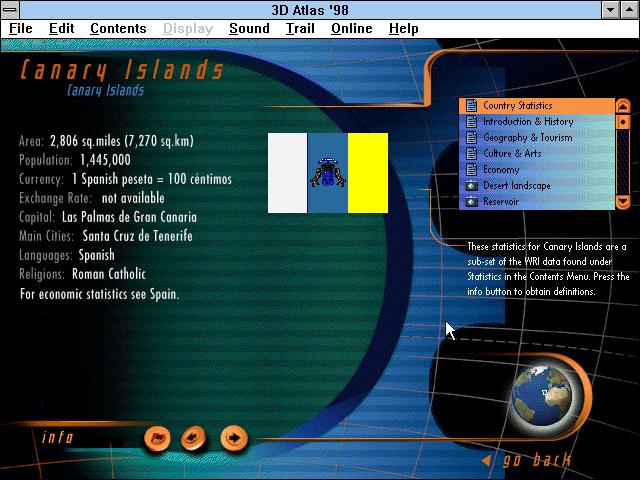Maximize the 3D Atlas '98 window
The height and width of the screenshot is (480, 640).
point(629,10)
